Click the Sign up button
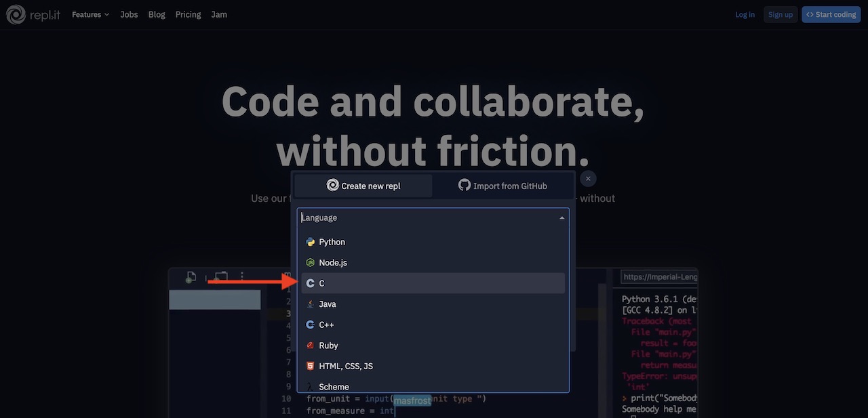Image resolution: width=868 pixels, height=418 pixels. pos(781,14)
